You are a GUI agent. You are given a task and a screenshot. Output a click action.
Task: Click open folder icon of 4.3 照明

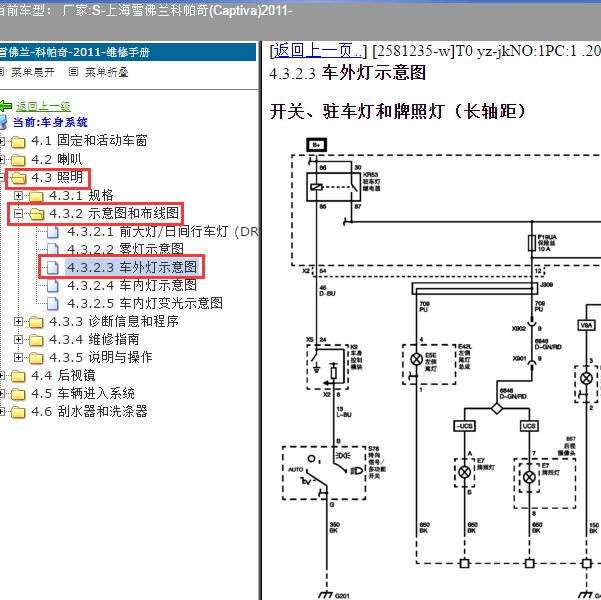click(x=18, y=178)
